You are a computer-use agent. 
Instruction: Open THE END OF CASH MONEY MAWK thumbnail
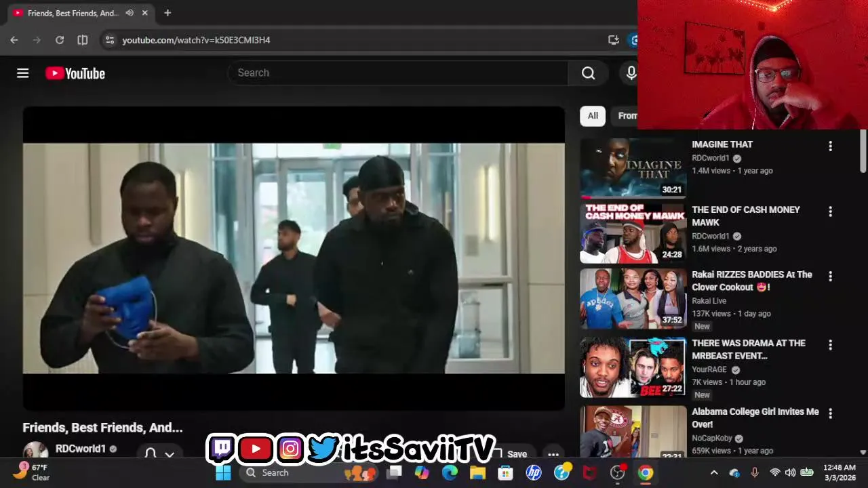click(633, 233)
